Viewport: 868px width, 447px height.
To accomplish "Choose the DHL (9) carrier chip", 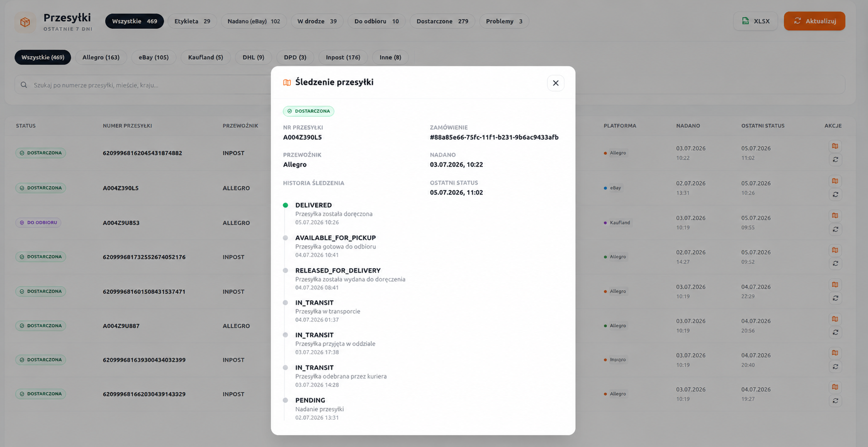I will (x=253, y=57).
